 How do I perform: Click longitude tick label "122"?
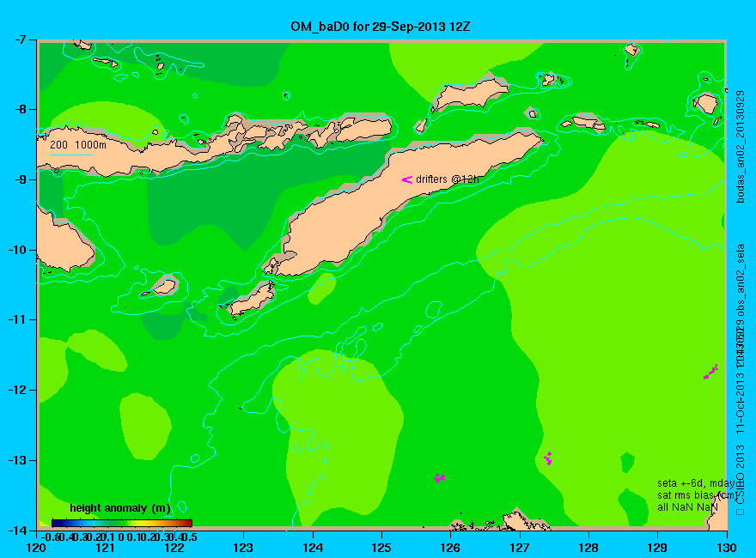tap(174, 548)
